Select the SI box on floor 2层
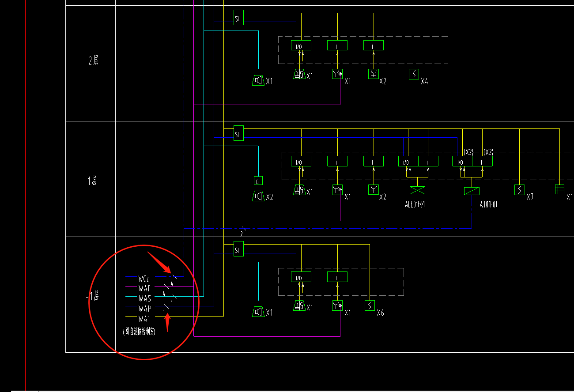Image resolution: width=574 pixels, height=392 pixels. pos(238,18)
